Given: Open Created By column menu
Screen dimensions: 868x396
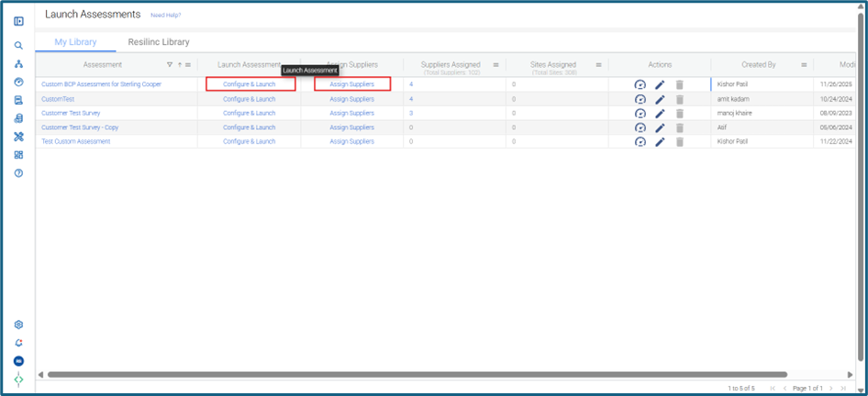Looking at the screenshot, I should pos(804,65).
